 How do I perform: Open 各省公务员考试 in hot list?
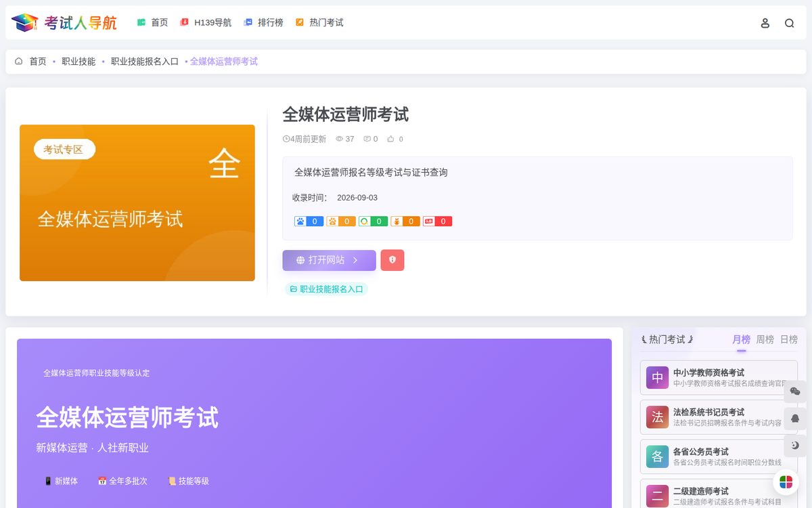[719, 457]
